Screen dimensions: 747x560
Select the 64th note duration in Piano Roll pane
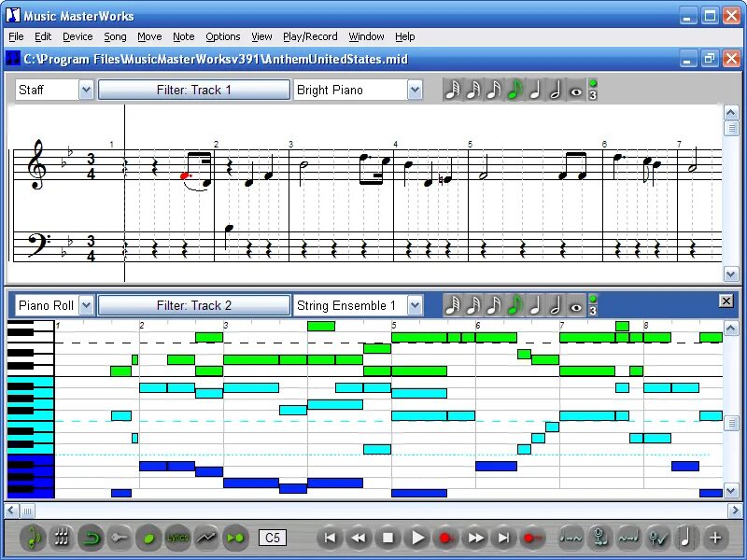tap(452, 305)
